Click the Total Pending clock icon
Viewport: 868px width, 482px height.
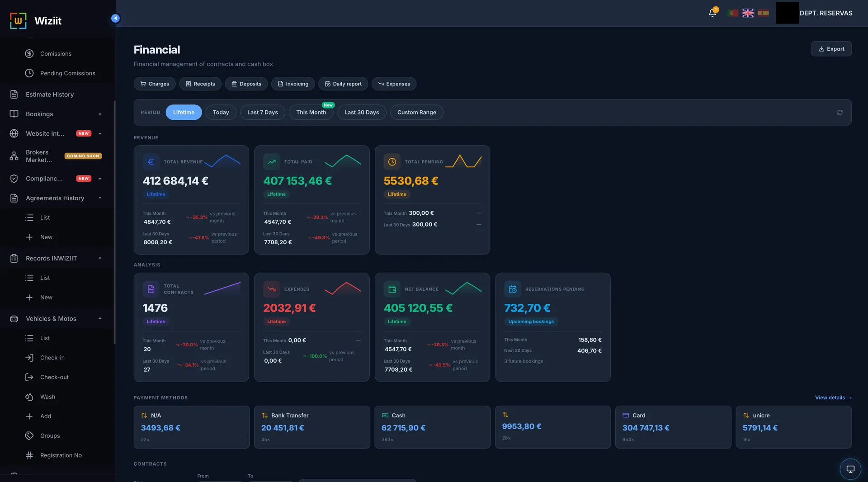(x=392, y=161)
